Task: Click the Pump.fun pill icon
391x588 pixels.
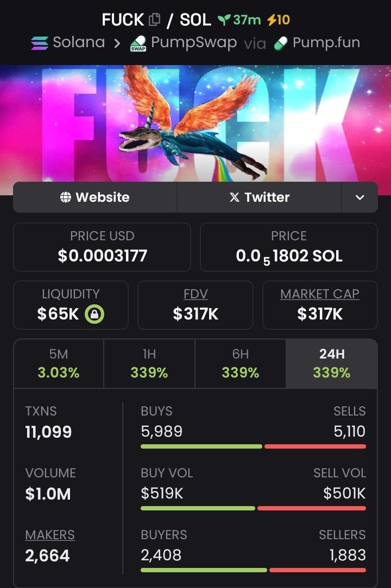Action: [281, 43]
